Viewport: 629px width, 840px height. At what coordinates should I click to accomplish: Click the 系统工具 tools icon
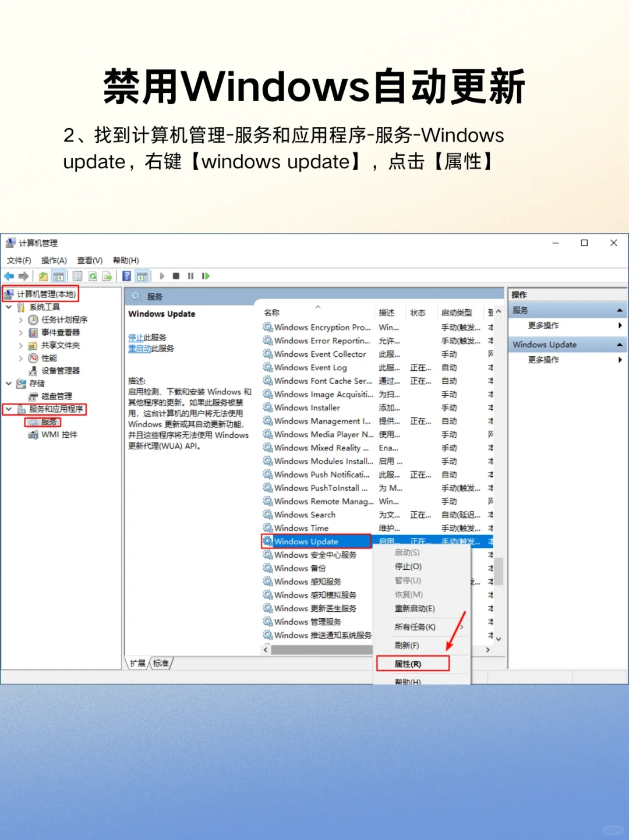coord(21,307)
